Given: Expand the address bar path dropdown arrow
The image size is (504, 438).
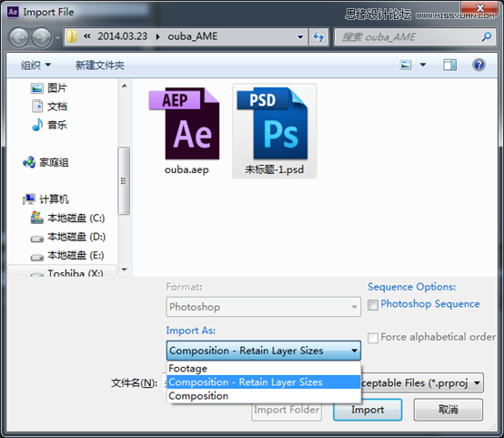Looking at the screenshot, I should [300, 36].
